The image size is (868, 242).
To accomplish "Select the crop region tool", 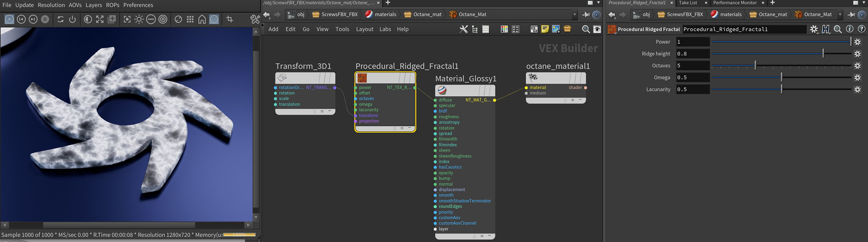I will [229, 19].
